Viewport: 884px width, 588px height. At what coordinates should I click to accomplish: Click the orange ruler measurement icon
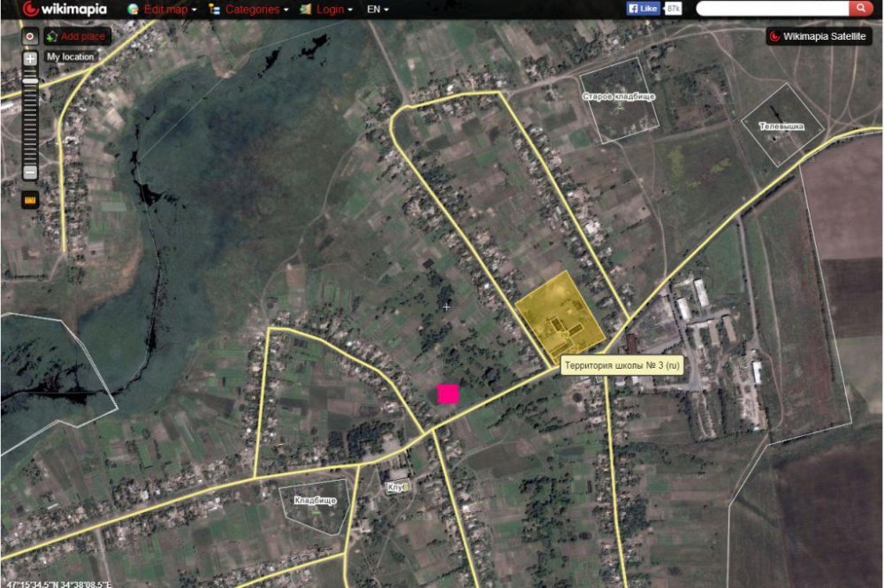[x=30, y=200]
